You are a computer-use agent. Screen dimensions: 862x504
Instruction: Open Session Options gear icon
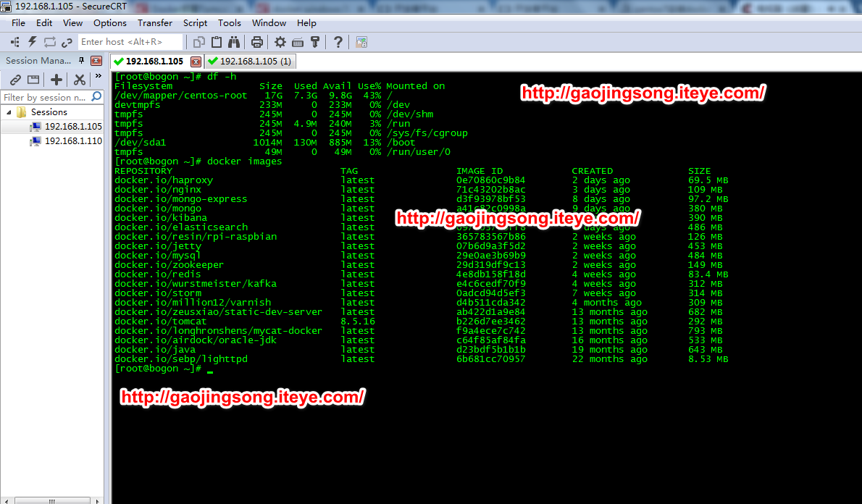point(280,42)
